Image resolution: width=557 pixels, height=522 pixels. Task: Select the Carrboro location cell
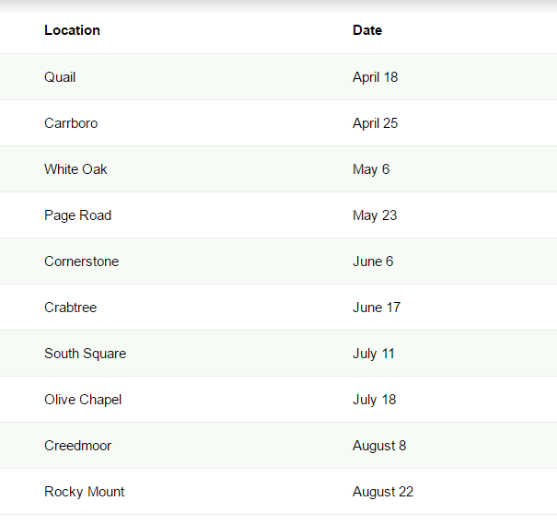[x=71, y=123]
